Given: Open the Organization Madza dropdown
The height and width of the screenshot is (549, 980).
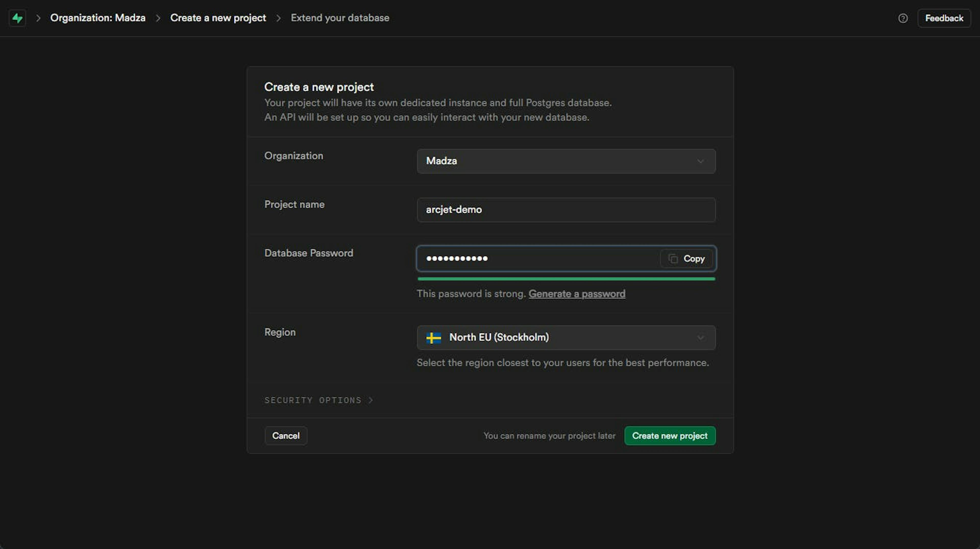Looking at the screenshot, I should coord(566,161).
